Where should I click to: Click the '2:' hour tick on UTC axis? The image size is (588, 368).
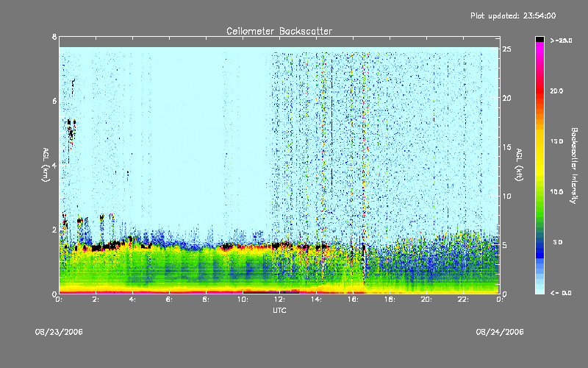point(96,300)
